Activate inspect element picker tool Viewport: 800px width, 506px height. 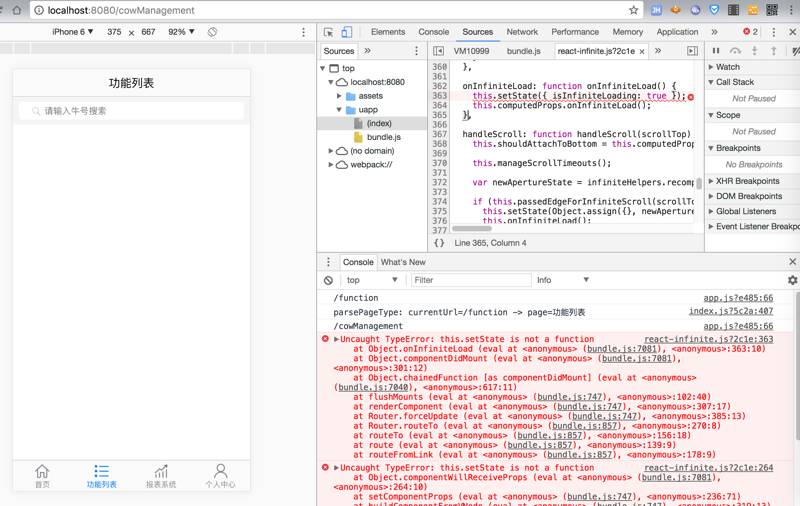tap(328, 32)
